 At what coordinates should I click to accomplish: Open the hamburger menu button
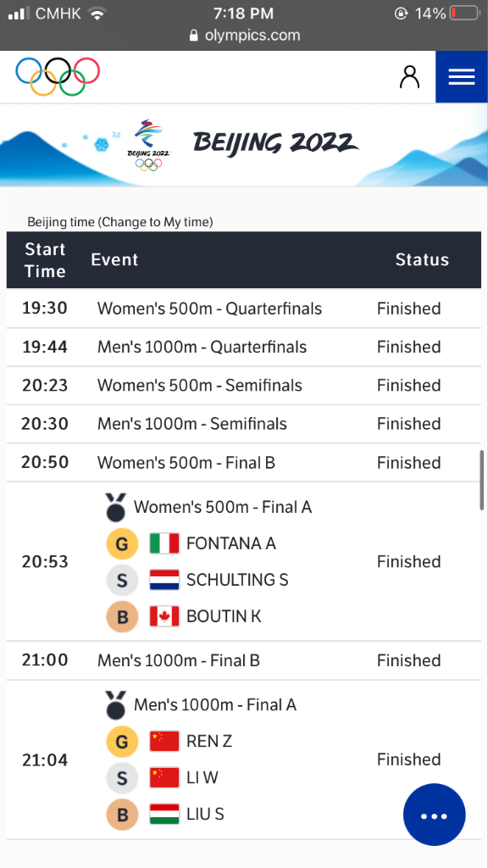click(462, 77)
